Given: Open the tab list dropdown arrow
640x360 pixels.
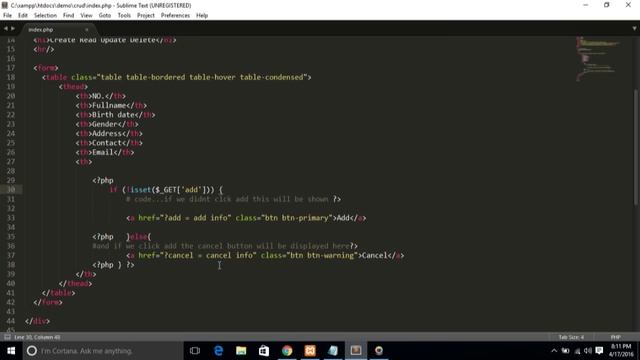Looking at the screenshot, I should pos(634,29).
